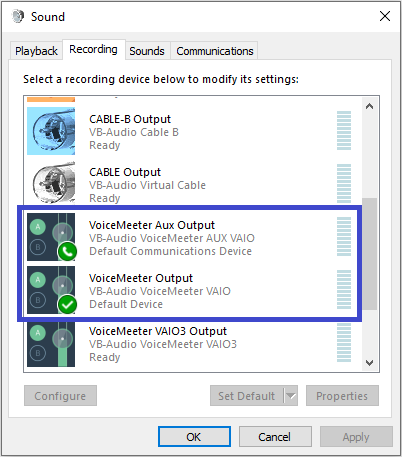Switch to the Playback tab
Screen dimensions: 402x457
pyautogui.click(x=36, y=51)
